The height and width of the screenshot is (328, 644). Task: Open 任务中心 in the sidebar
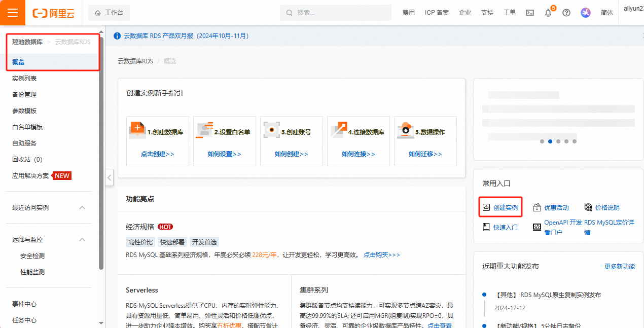click(24, 320)
